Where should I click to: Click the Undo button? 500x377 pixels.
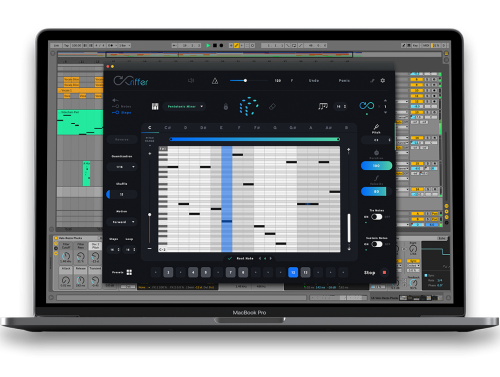coord(314,81)
